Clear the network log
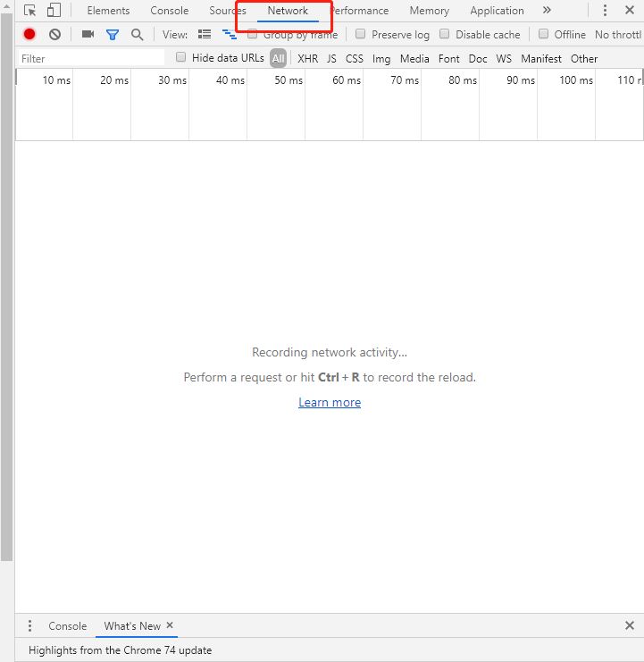The width and height of the screenshot is (644, 662). click(54, 34)
